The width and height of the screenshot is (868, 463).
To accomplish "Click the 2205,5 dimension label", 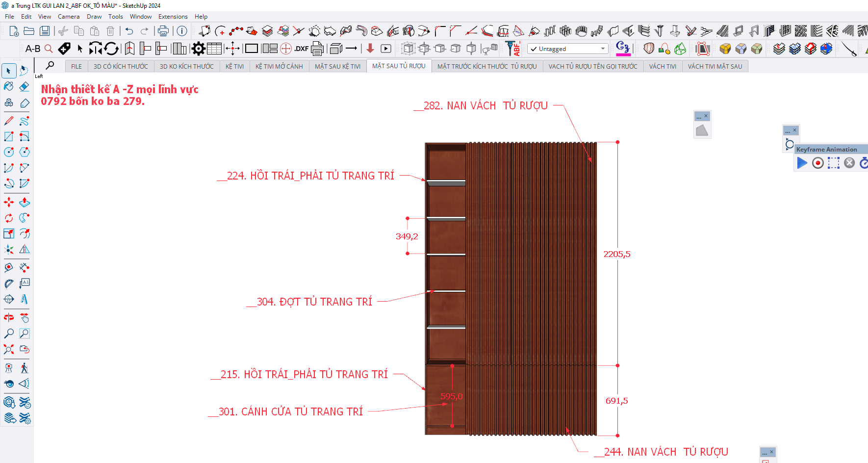I will [616, 254].
